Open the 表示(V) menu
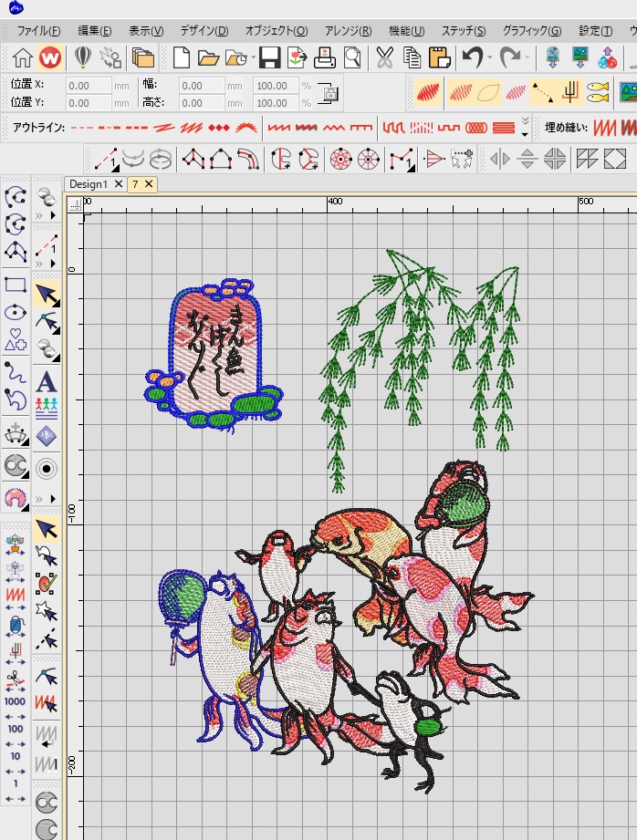 146,30
